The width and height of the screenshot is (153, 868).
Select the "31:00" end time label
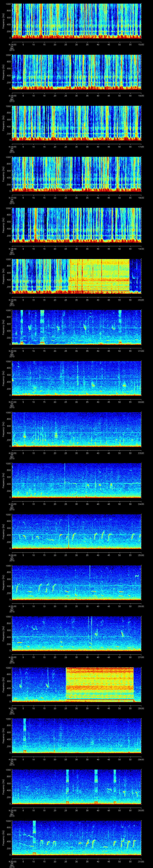pos(141,861)
